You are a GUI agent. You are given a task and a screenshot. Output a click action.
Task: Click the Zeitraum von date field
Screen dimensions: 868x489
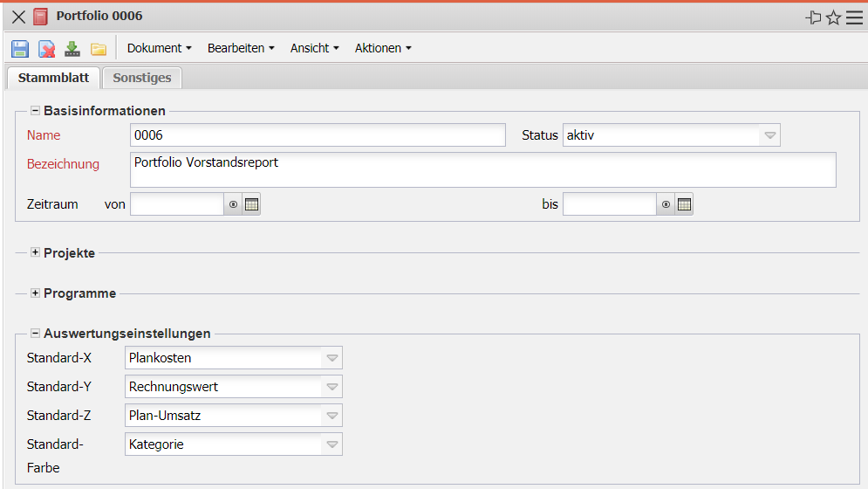tap(177, 204)
